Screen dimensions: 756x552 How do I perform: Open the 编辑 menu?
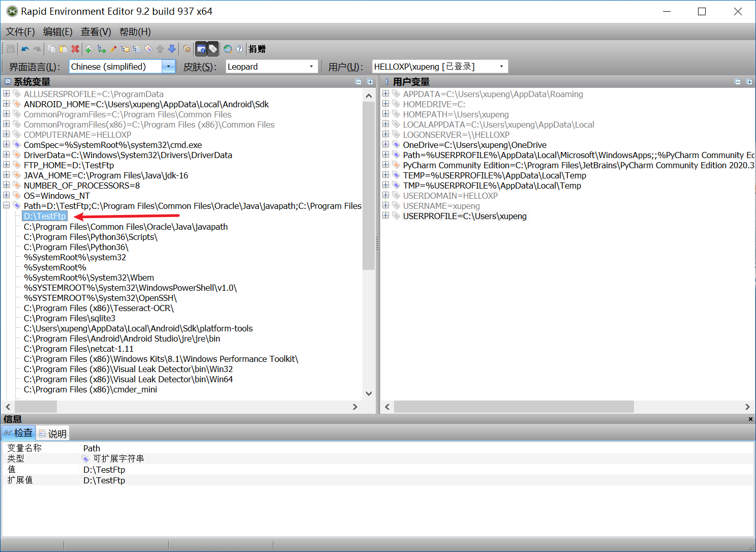[x=57, y=32]
